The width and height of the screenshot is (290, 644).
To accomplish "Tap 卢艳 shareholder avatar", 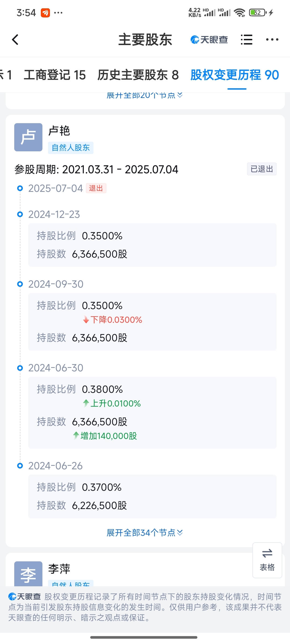I will click(x=28, y=137).
